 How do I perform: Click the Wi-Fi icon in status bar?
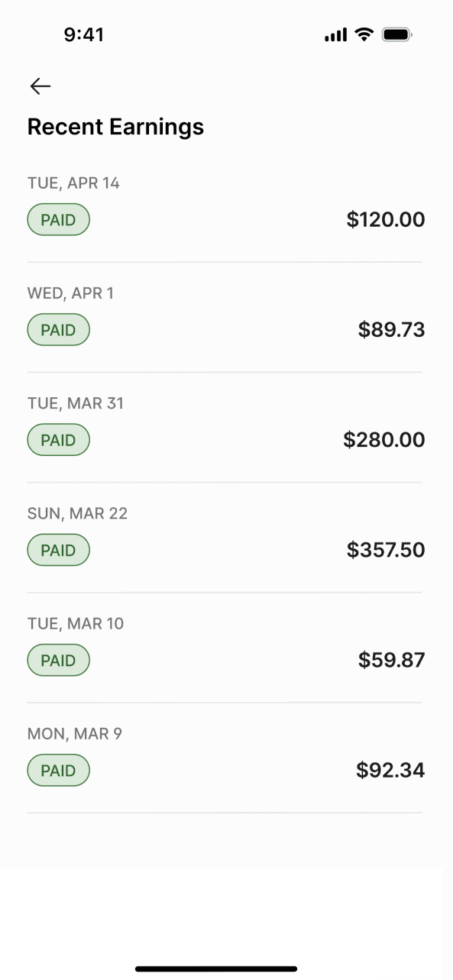pyautogui.click(x=363, y=34)
